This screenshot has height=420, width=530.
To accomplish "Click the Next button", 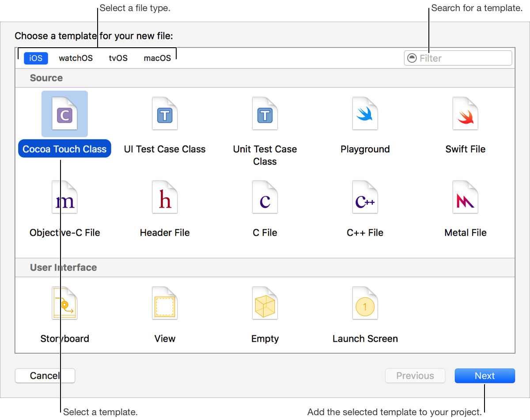I will (x=485, y=376).
